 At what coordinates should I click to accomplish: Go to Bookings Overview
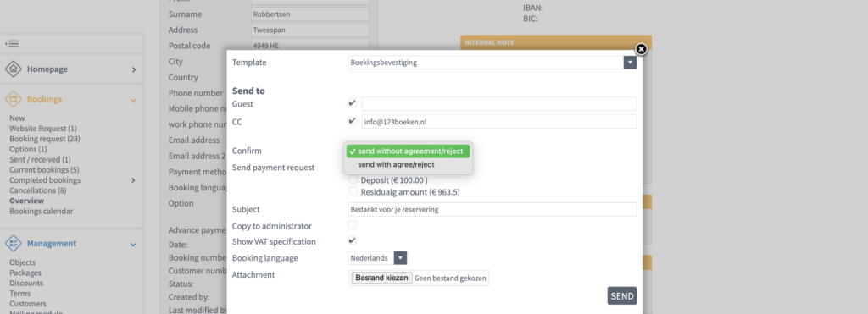pos(26,201)
